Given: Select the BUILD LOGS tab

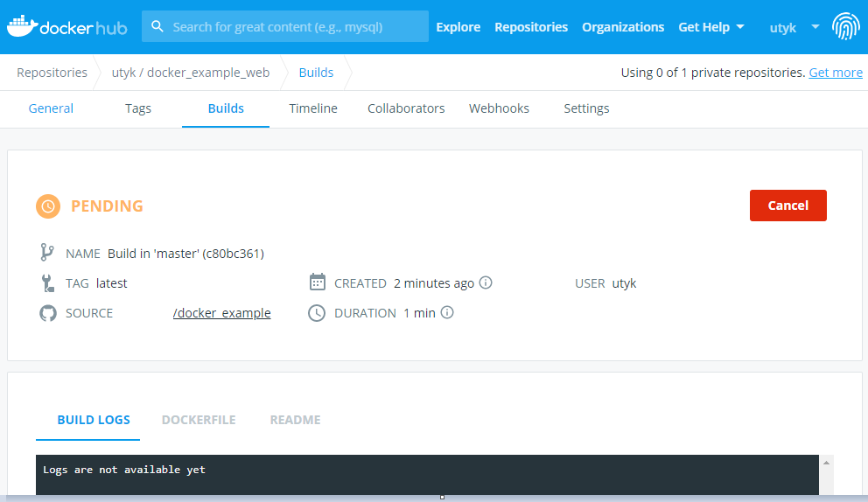Looking at the screenshot, I should [94, 420].
